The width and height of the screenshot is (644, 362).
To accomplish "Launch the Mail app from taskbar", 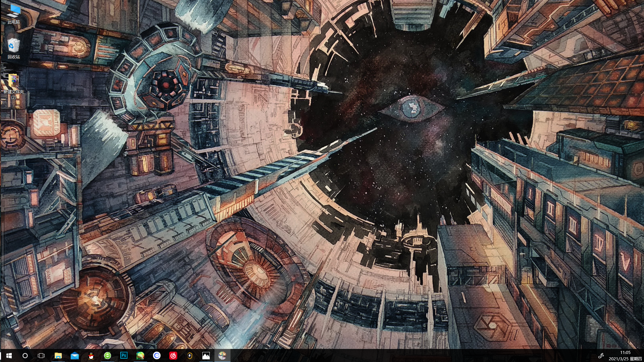I will (74, 356).
